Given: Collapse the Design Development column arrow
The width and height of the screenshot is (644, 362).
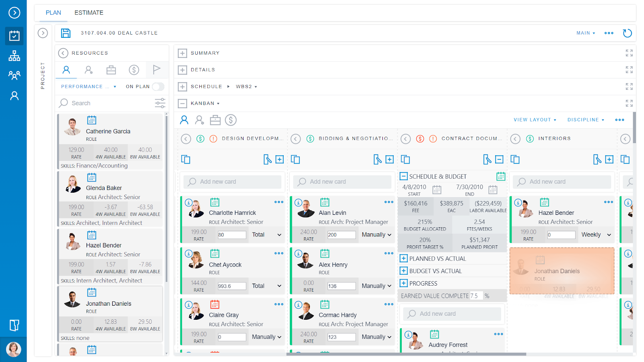Looking at the screenshot, I should 186,139.
